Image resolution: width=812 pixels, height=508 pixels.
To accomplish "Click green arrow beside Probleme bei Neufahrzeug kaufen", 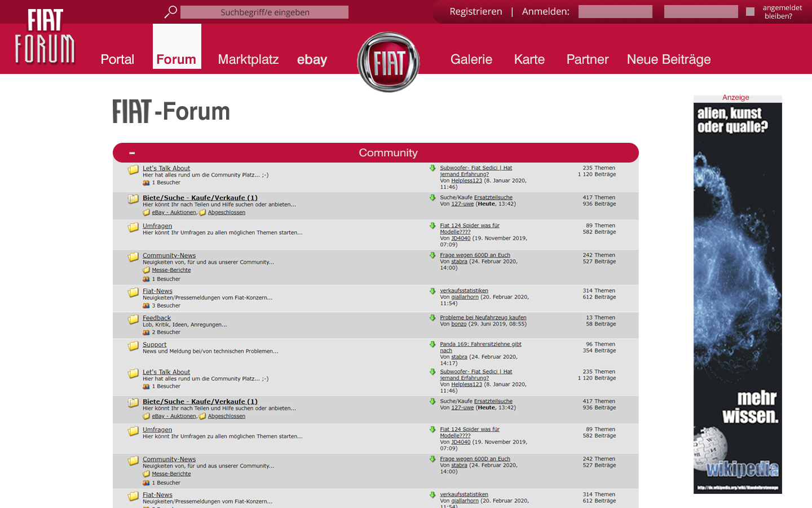I will tap(433, 318).
